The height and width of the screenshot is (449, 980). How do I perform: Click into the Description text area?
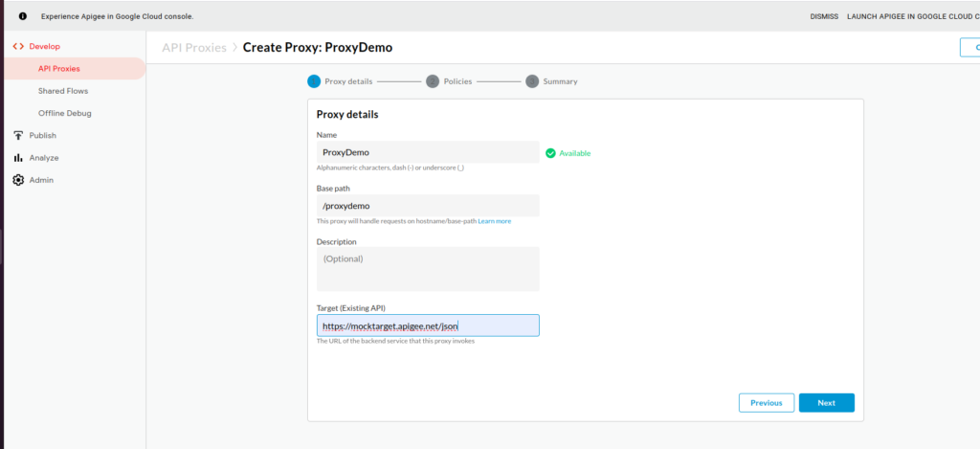click(x=428, y=269)
